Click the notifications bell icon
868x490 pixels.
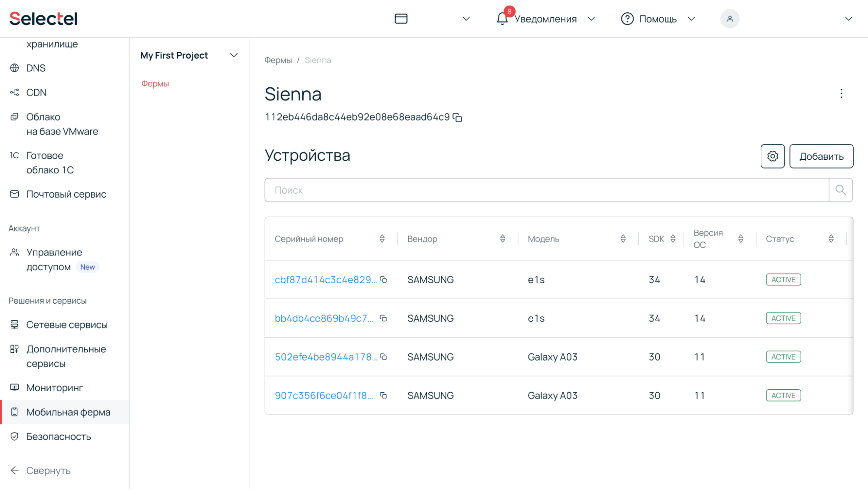[x=502, y=19]
